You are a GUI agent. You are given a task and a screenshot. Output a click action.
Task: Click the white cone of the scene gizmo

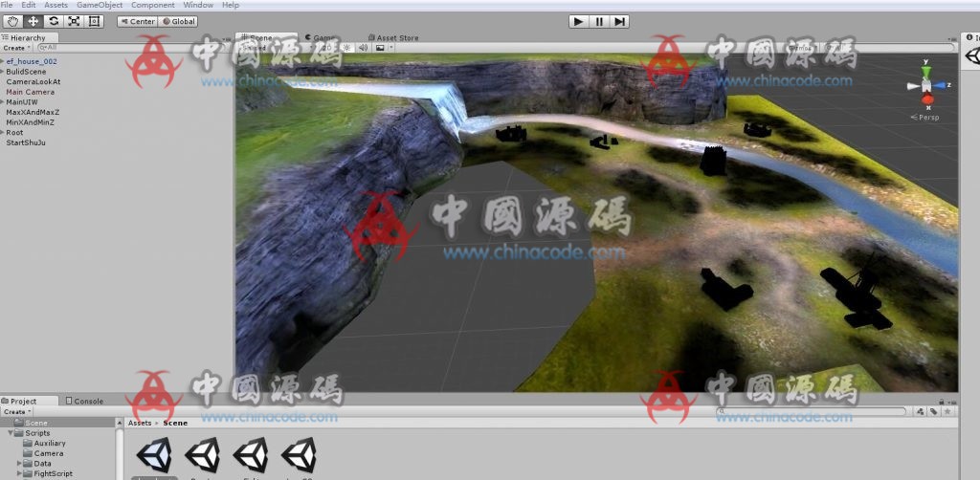914,87
